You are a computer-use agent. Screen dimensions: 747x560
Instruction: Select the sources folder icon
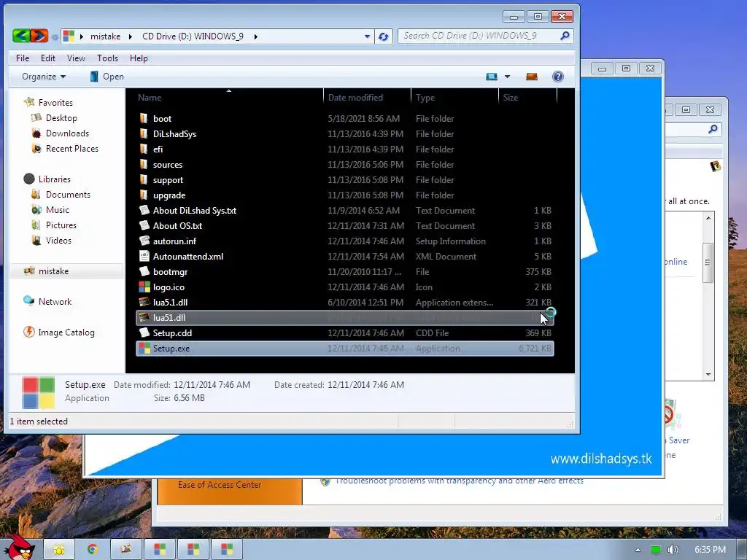click(x=144, y=164)
